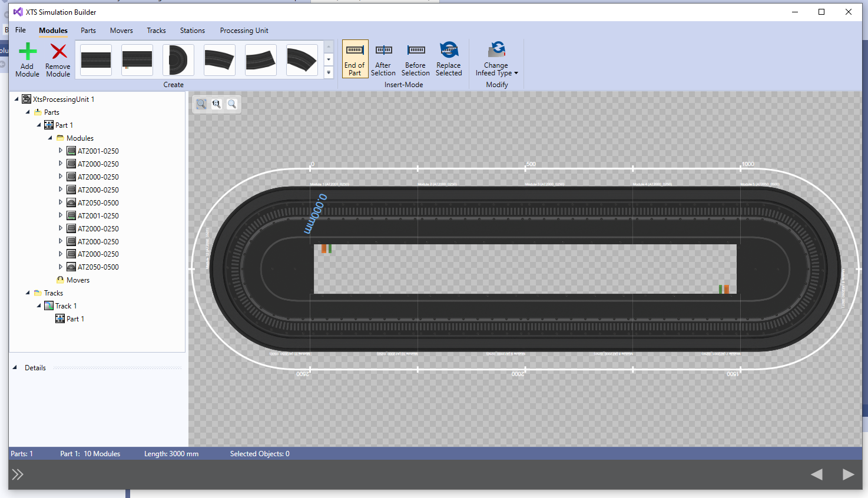This screenshot has height=498, width=868.
Task: Switch to the Movers ribbon tab
Action: click(121, 31)
